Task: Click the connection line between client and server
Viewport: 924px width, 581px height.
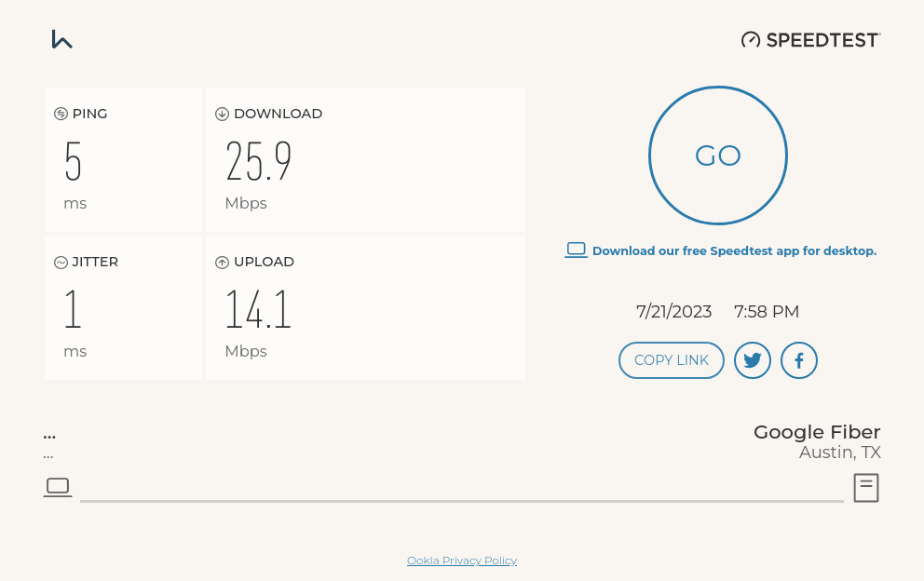Action: [x=461, y=501]
